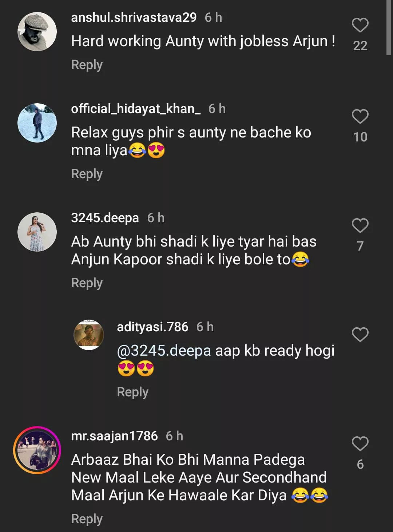Reply to 3245.deepa's comment
Viewport: 393px width, 532px height.
pos(87,283)
